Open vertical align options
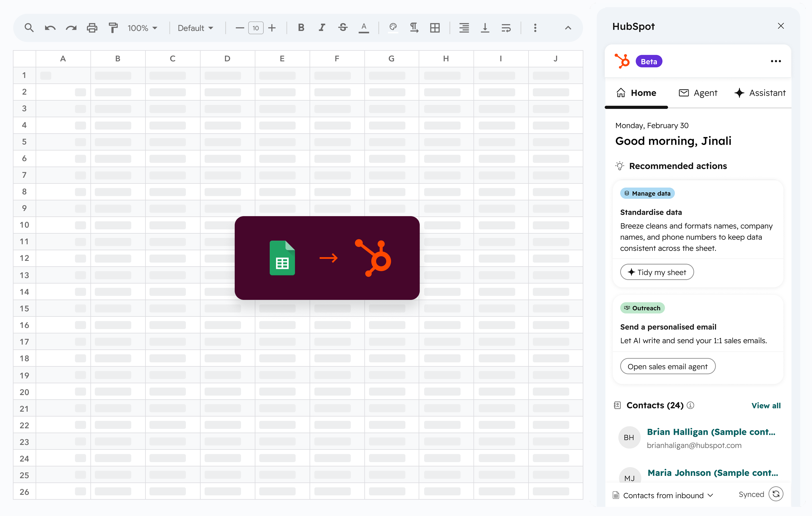The height and width of the screenshot is (516, 812). (485, 28)
